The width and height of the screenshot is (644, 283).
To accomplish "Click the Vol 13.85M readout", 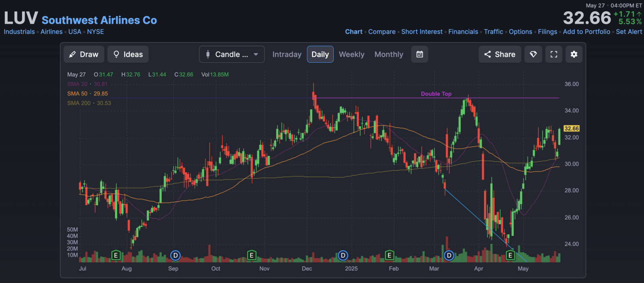I will pyautogui.click(x=215, y=74).
